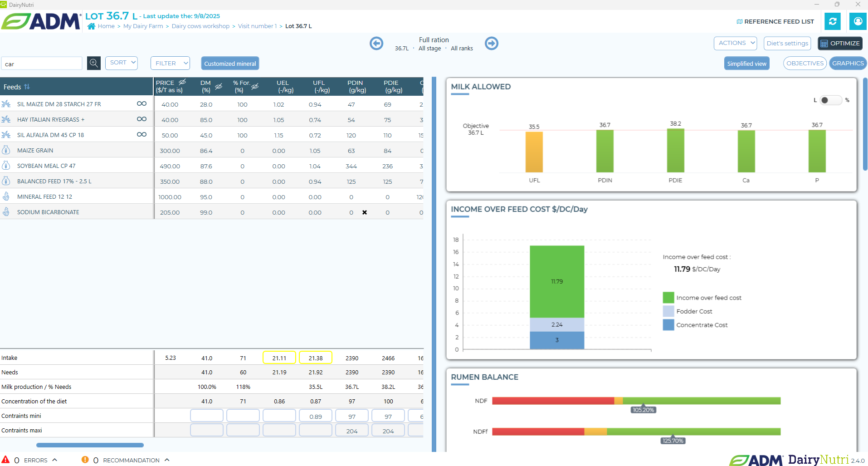Click the mineral icon beside MINERAL FEED 12 12

(6, 196)
